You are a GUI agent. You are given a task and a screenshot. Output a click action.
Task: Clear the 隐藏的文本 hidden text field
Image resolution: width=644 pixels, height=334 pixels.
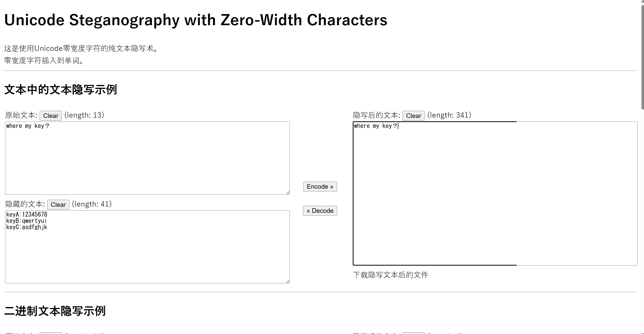(58, 205)
